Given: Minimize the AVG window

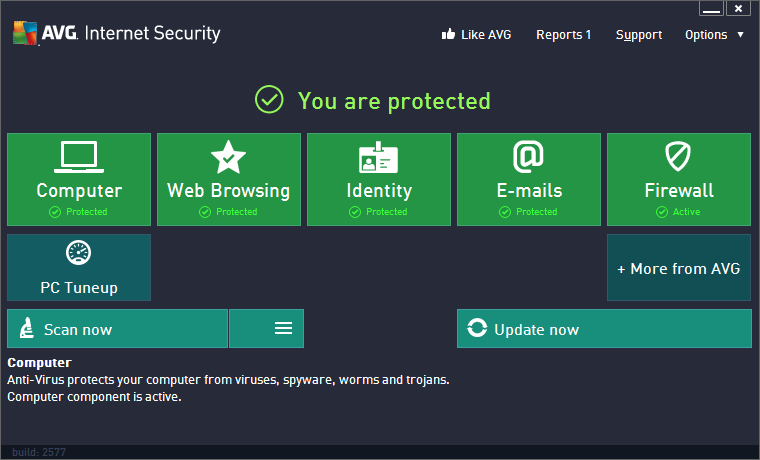Looking at the screenshot, I should tap(711, 9).
